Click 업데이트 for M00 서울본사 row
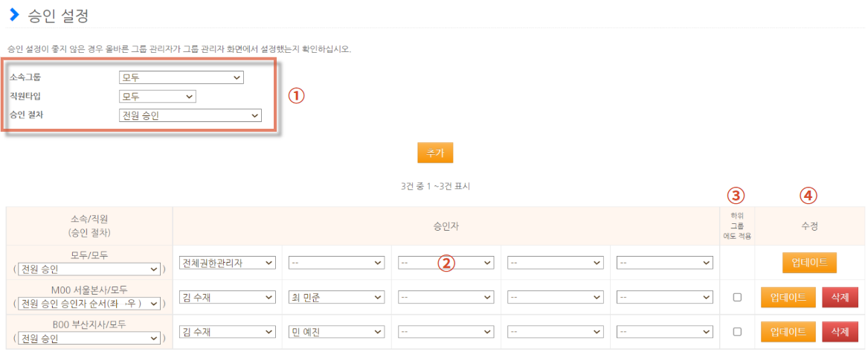This screenshot has width=868, height=352. (788, 297)
